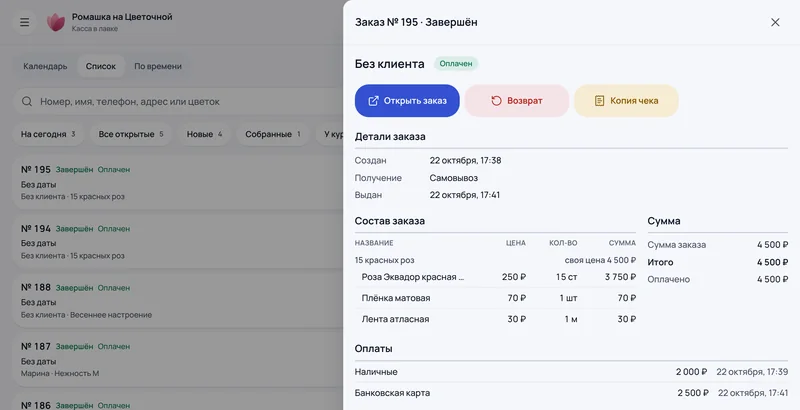Image resolution: width=800 pixels, height=410 pixels.
Task: Select order № 188 Весеннее настроение
Action: click(179, 301)
